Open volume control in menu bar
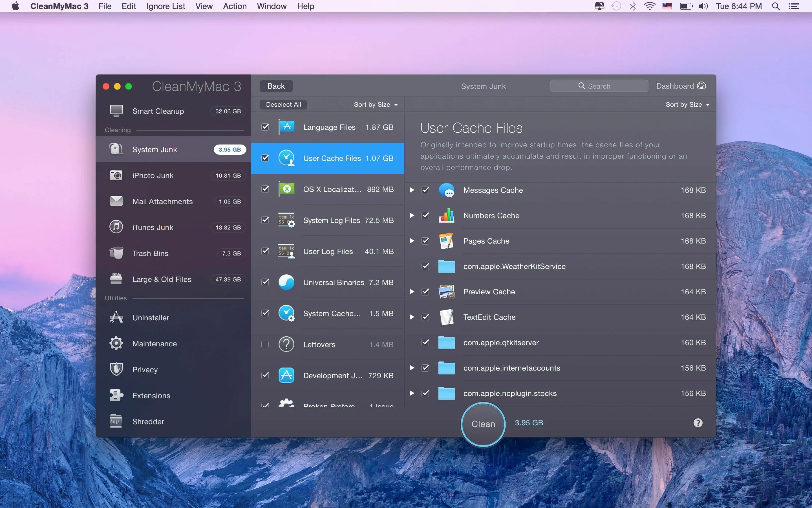The height and width of the screenshot is (508, 812). [x=703, y=6]
